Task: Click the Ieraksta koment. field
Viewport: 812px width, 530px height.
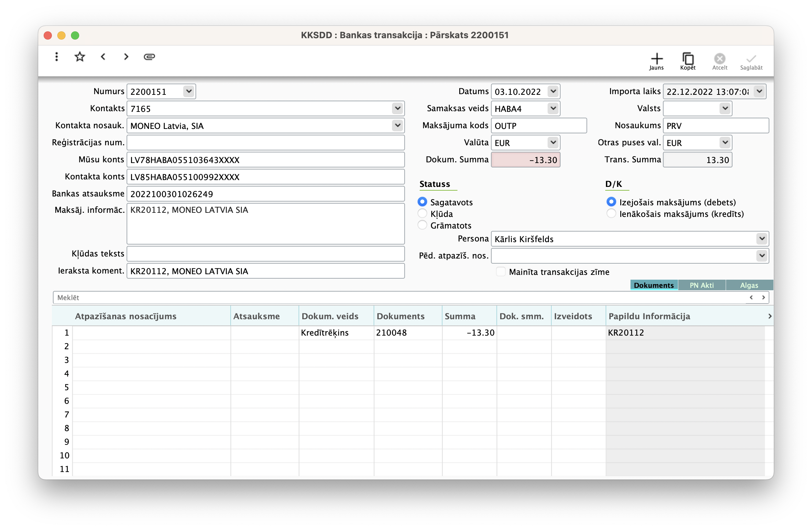Action: tap(265, 271)
